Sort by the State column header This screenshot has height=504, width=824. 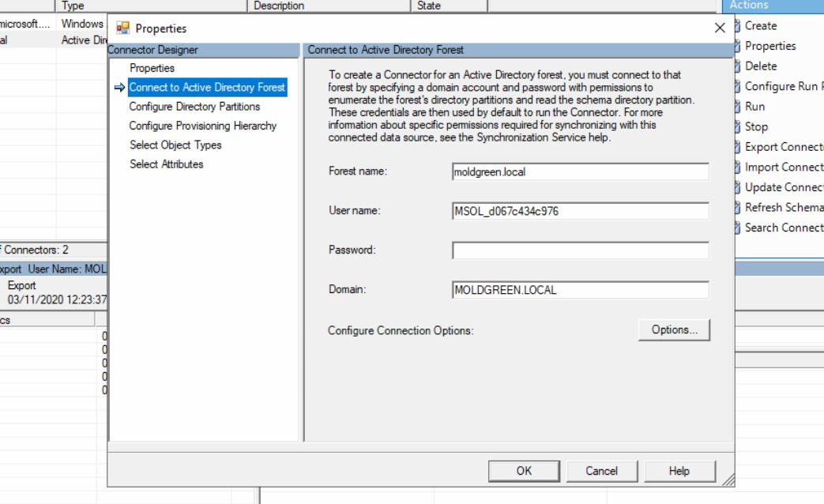(x=450, y=6)
